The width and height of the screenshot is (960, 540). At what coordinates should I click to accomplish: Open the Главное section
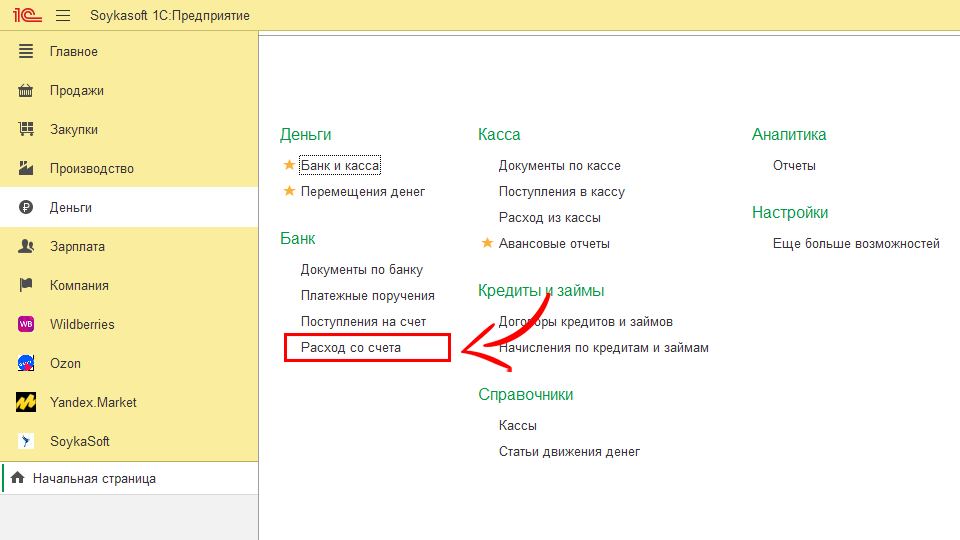pos(74,52)
